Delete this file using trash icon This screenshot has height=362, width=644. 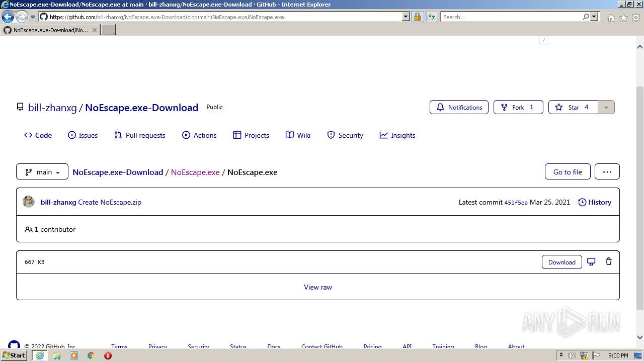609,261
